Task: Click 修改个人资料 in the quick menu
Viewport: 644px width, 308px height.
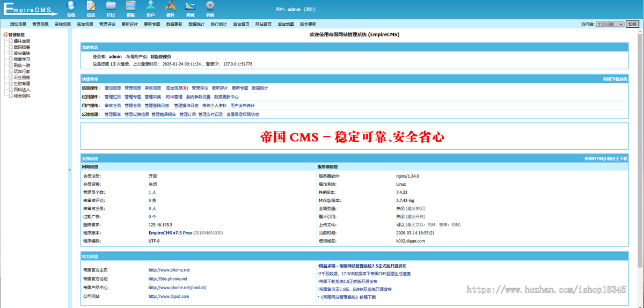Action: pos(215,106)
